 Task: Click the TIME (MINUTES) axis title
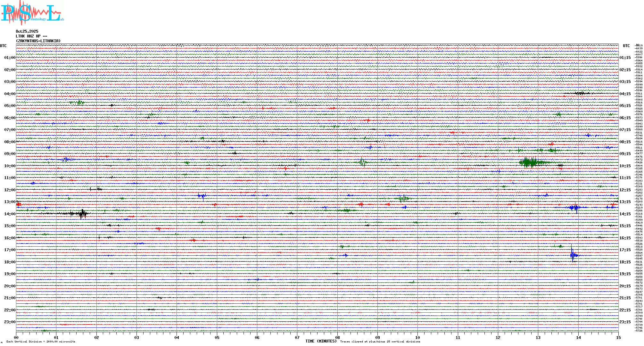pyautogui.click(x=321, y=341)
